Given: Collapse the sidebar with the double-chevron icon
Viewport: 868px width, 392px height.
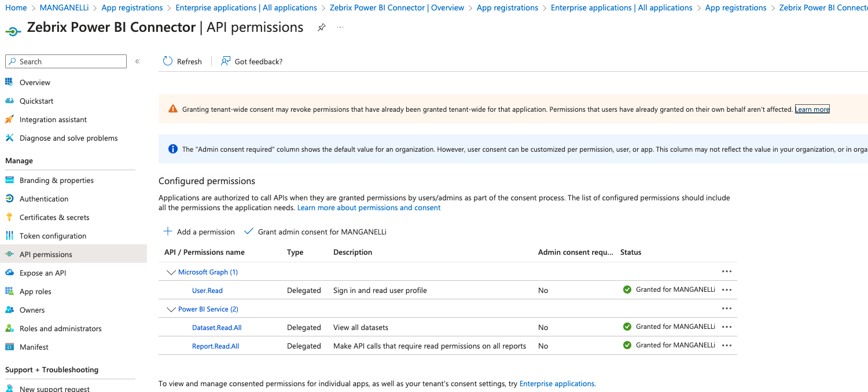Looking at the screenshot, I should click(138, 61).
